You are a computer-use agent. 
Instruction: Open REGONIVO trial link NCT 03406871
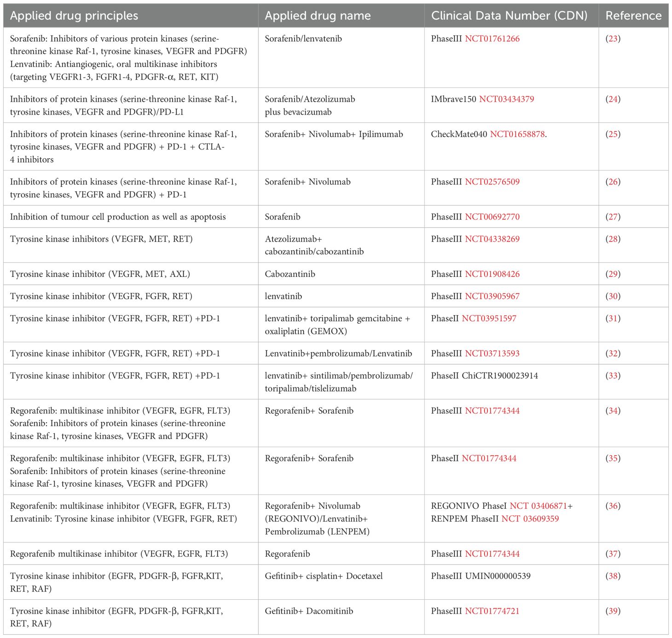538,506
